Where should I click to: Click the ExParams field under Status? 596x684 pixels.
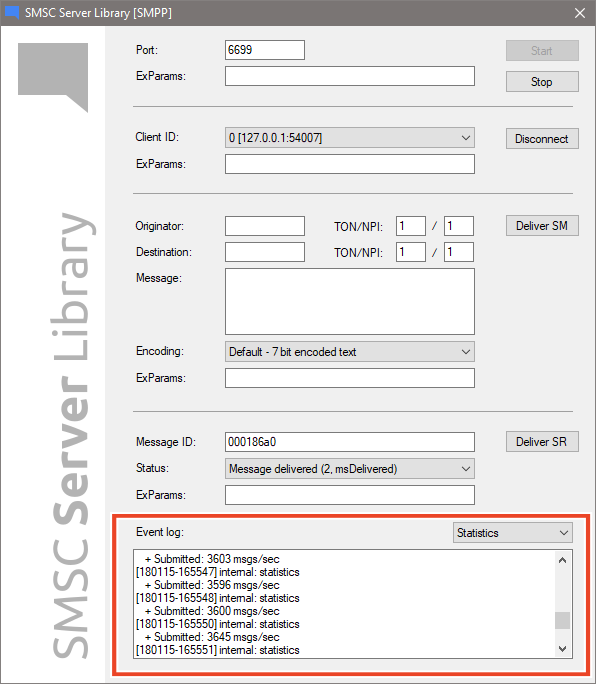click(349, 495)
